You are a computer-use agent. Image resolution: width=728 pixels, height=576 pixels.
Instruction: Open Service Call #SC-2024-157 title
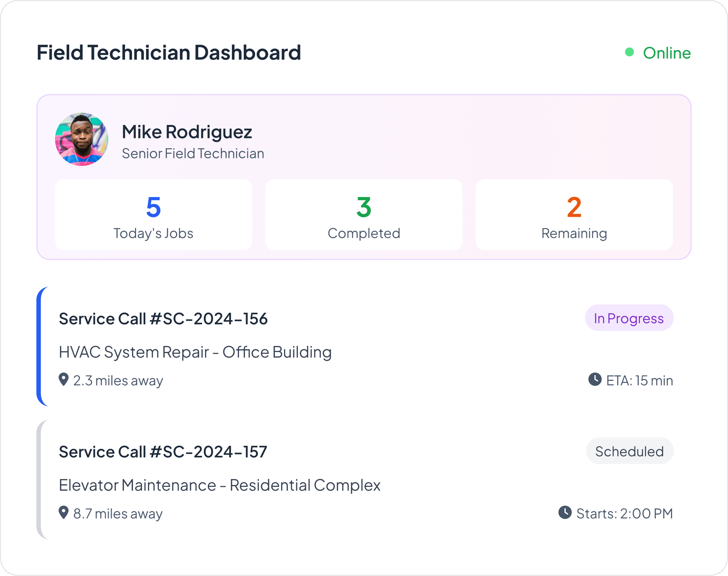pyautogui.click(x=163, y=452)
